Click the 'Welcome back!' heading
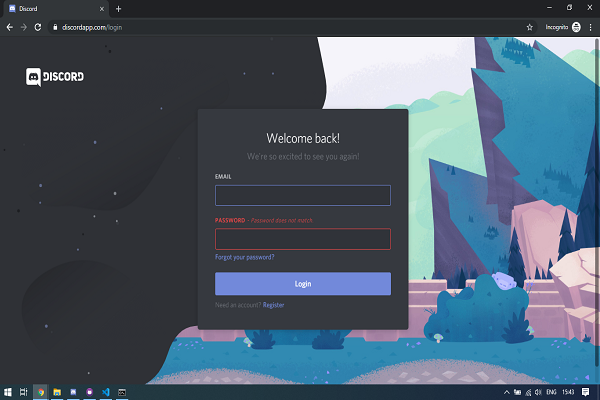The width and height of the screenshot is (600, 400). tap(303, 138)
